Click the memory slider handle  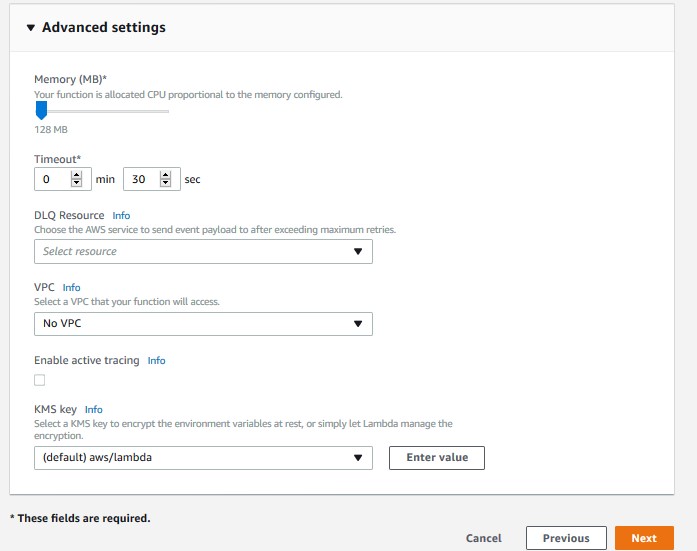pyautogui.click(x=41, y=110)
